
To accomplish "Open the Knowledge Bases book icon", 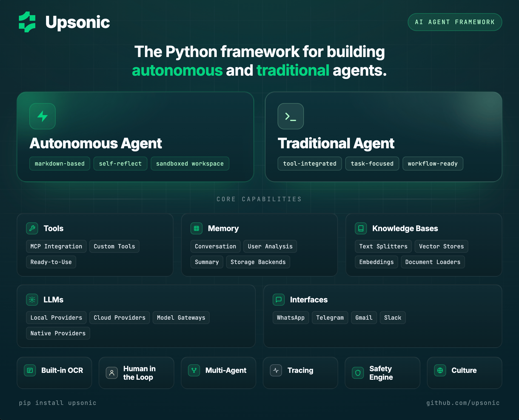I will coord(361,228).
